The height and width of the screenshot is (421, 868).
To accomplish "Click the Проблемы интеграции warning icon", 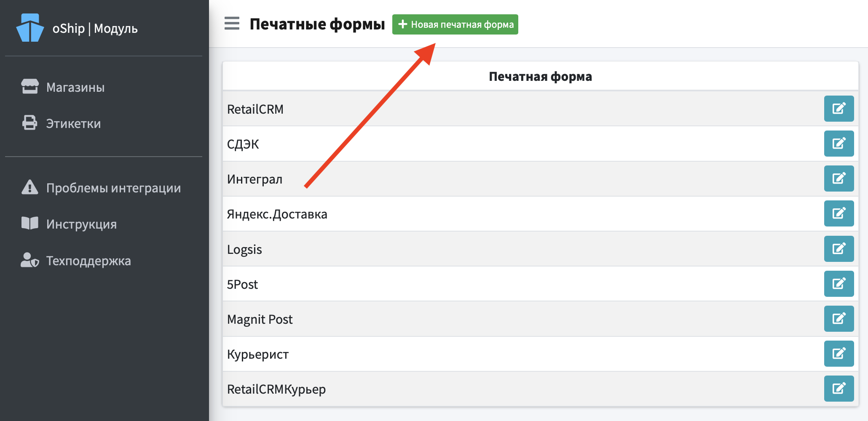I will click(x=30, y=187).
